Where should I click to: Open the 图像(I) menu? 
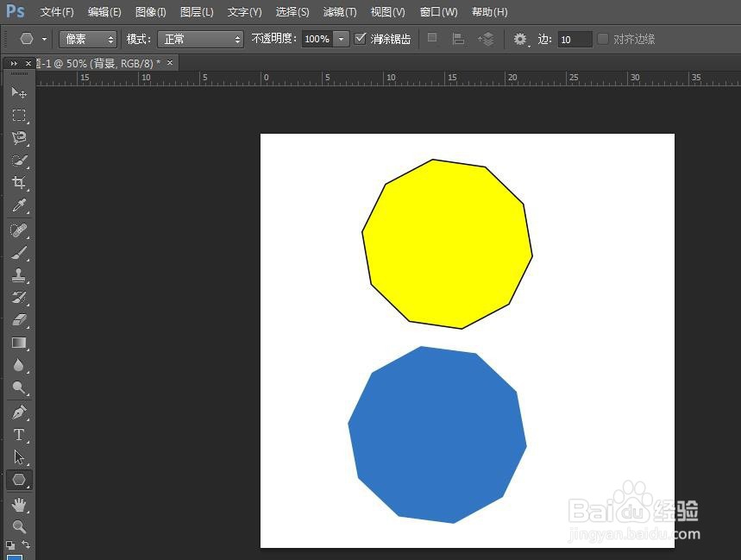[x=150, y=12]
